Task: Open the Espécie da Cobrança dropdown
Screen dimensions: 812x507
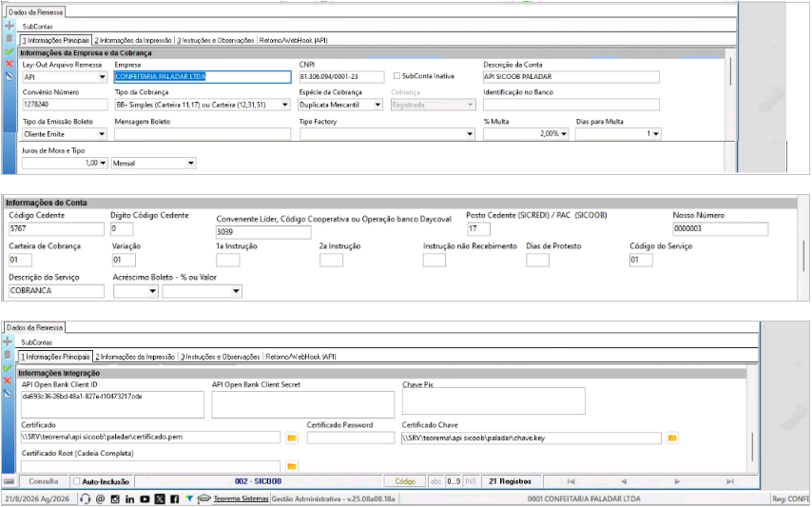Action: click(378, 105)
